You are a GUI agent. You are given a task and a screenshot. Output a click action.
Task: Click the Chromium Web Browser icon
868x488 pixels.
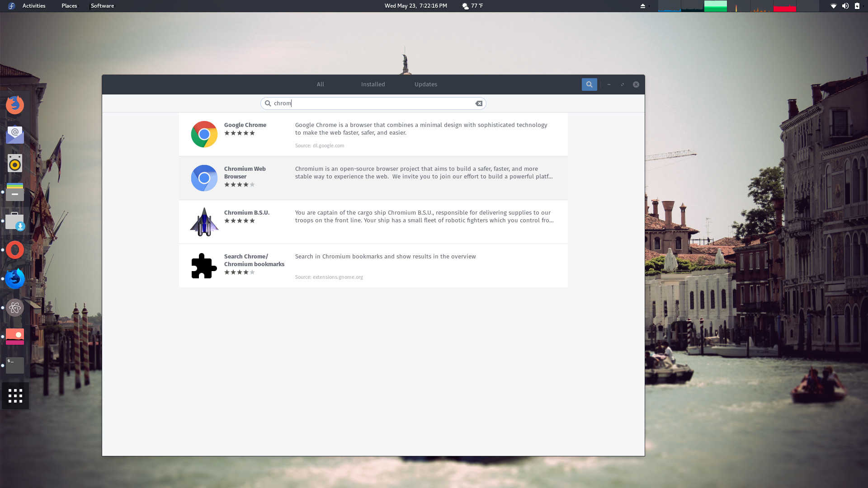pos(204,178)
